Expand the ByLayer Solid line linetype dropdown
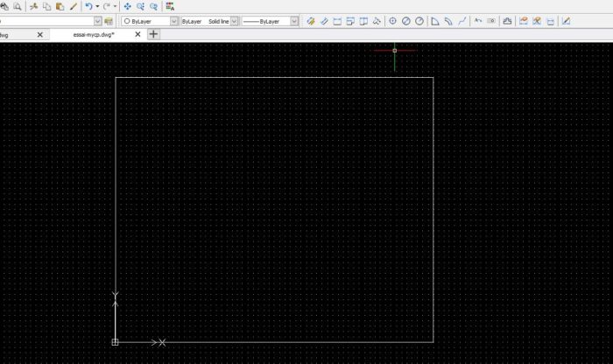 point(234,21)
